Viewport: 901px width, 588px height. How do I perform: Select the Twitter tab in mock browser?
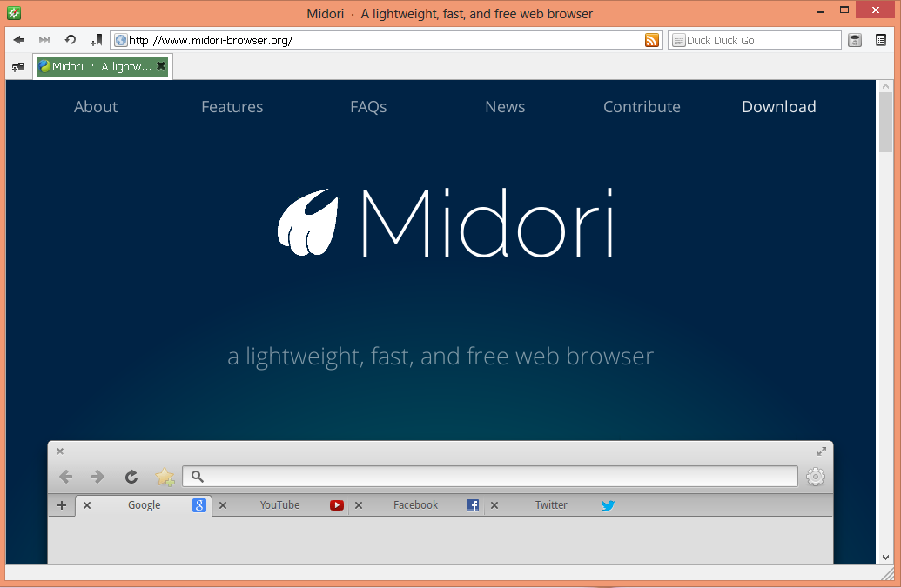[551, 505]
